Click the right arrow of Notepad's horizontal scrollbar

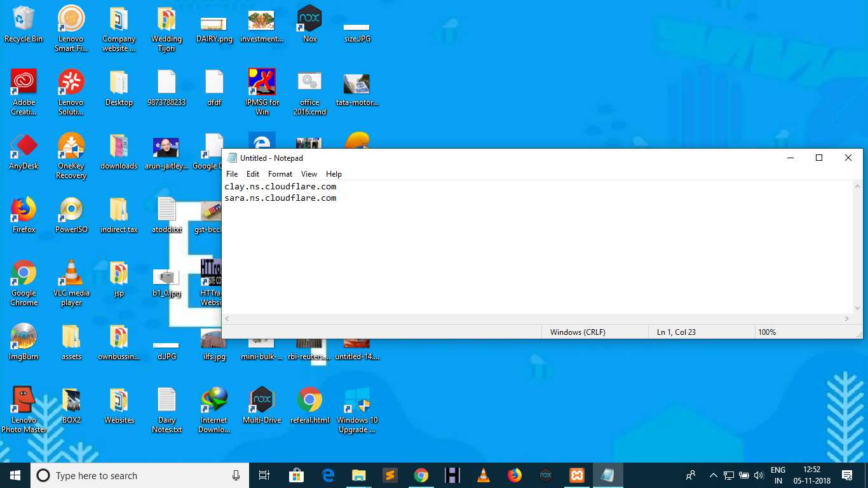tap(847, 319)
